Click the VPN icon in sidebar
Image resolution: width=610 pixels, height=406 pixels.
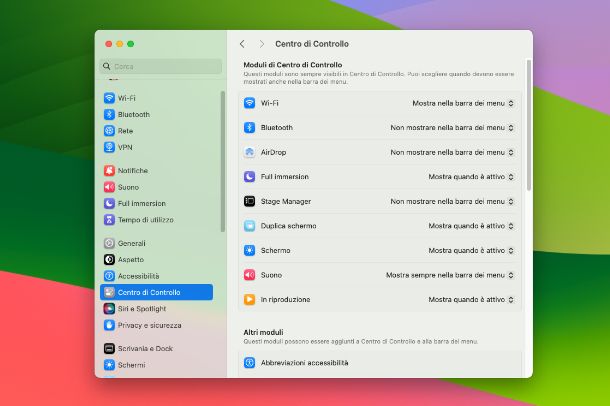coord(109,147)
